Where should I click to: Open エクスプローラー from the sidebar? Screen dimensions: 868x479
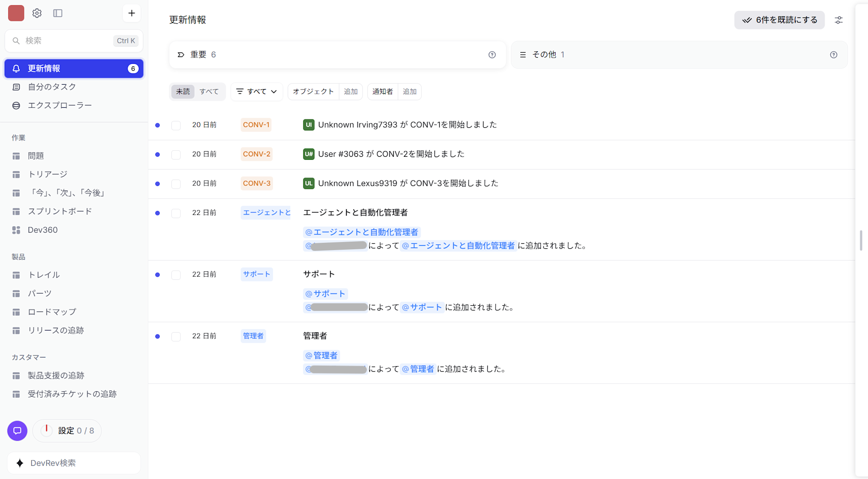point(60,105)
